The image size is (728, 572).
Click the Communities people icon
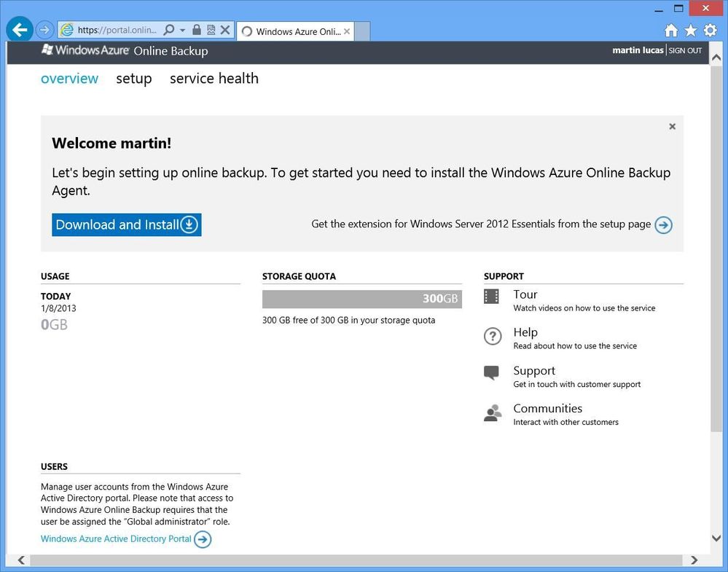[493, 412]
